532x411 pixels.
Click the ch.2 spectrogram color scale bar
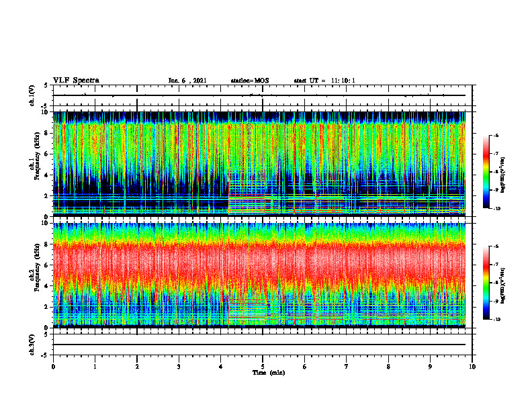486,283
